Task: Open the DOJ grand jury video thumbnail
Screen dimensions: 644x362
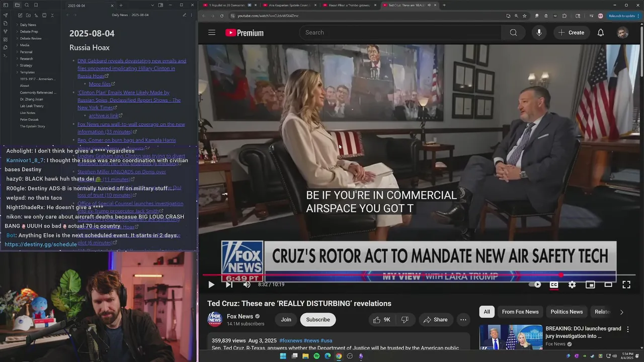Action: [x=511, y=337]
